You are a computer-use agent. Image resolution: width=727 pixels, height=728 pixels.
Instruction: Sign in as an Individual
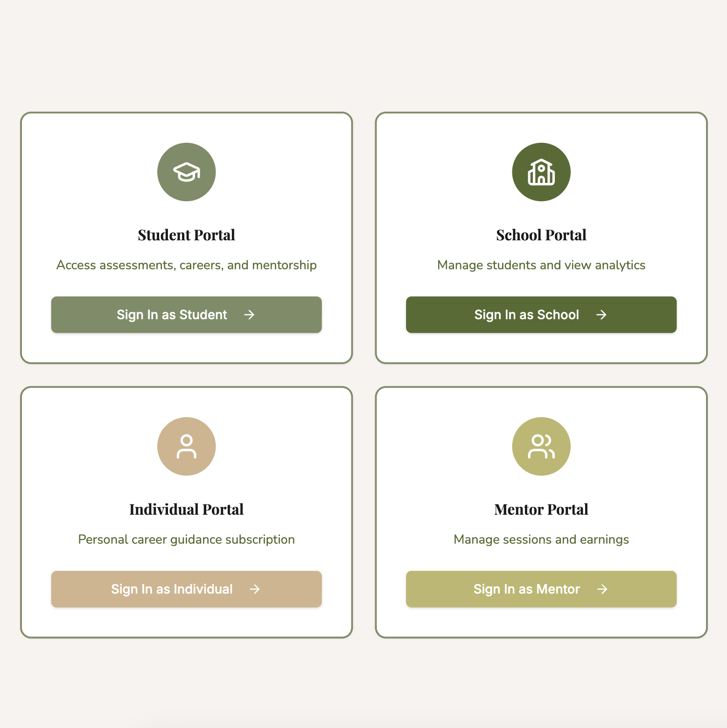(x=186, y=589)
